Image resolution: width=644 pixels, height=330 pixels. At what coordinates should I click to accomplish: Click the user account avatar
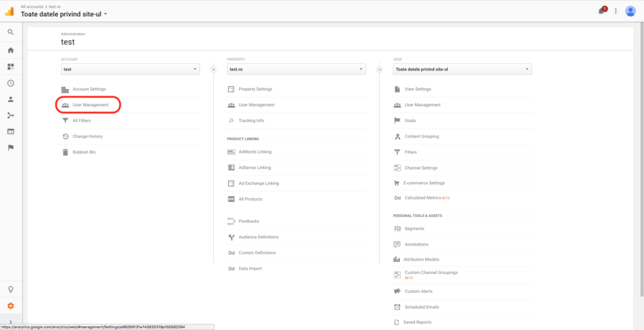[630, 11]
